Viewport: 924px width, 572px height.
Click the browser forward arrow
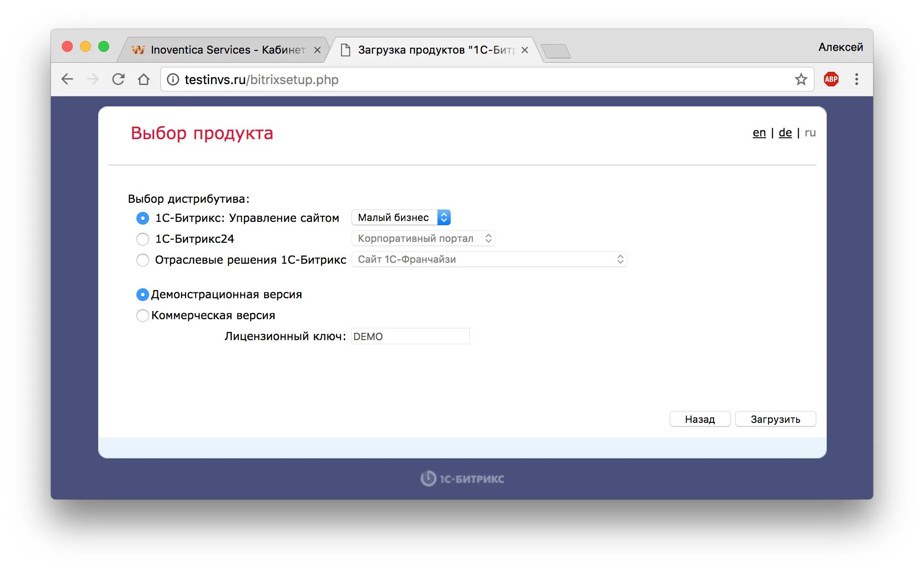pos(93,79)
